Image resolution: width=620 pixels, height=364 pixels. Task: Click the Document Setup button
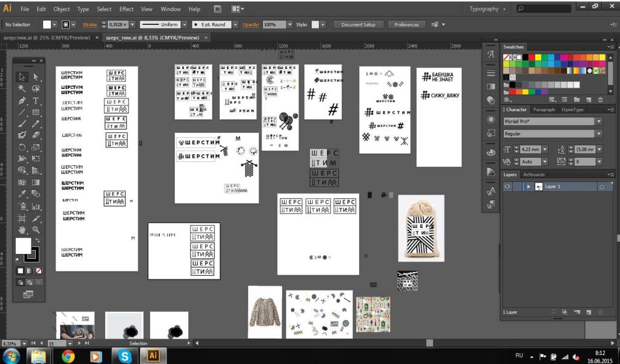(358, 25)
